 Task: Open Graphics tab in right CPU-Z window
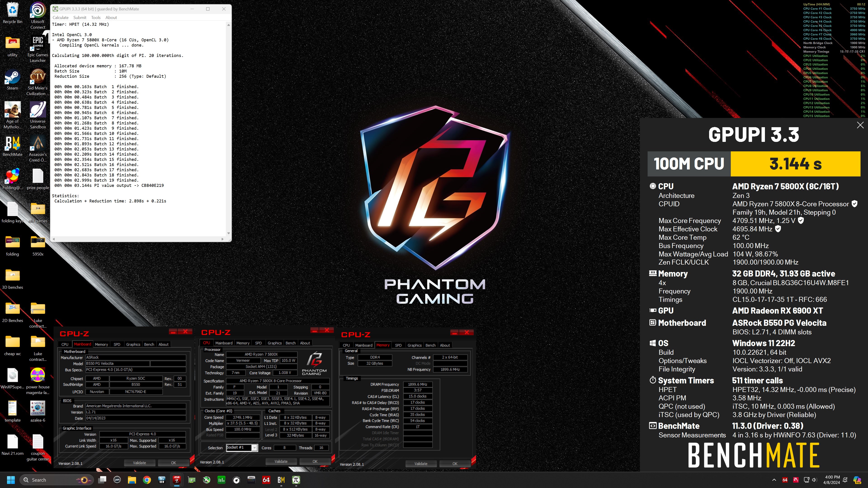pos(415,345)
